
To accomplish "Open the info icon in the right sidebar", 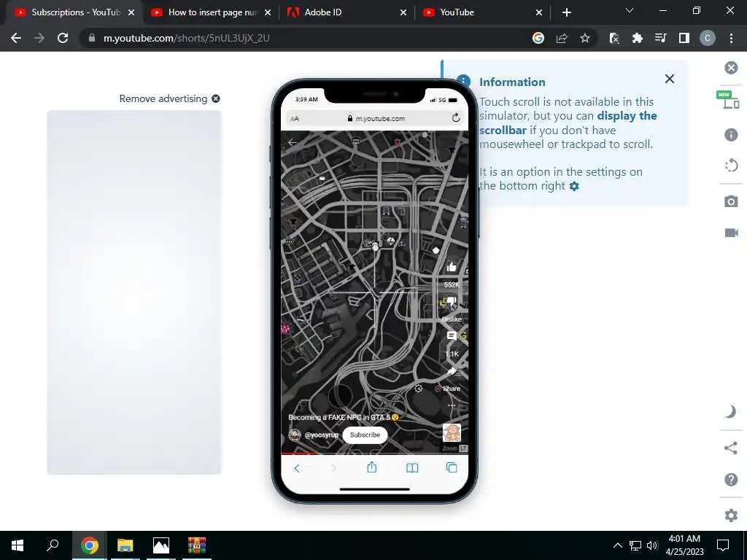I will tap(731, 135).
